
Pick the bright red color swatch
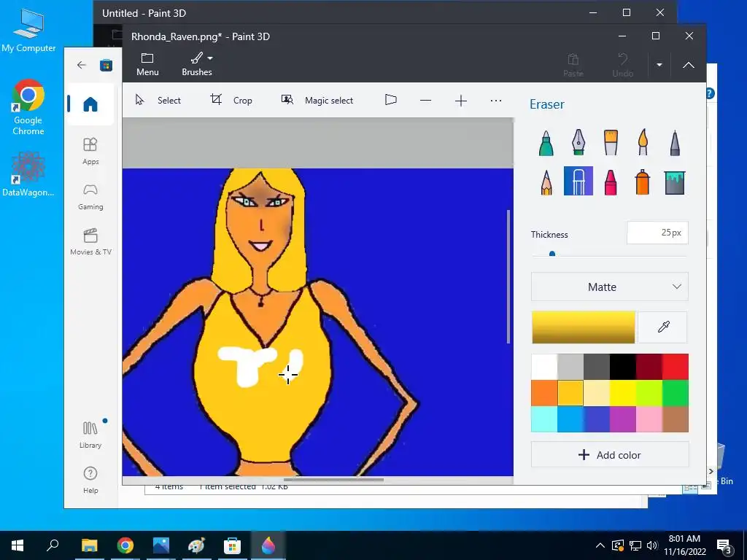pyautogui.click(x=676, y=367)
